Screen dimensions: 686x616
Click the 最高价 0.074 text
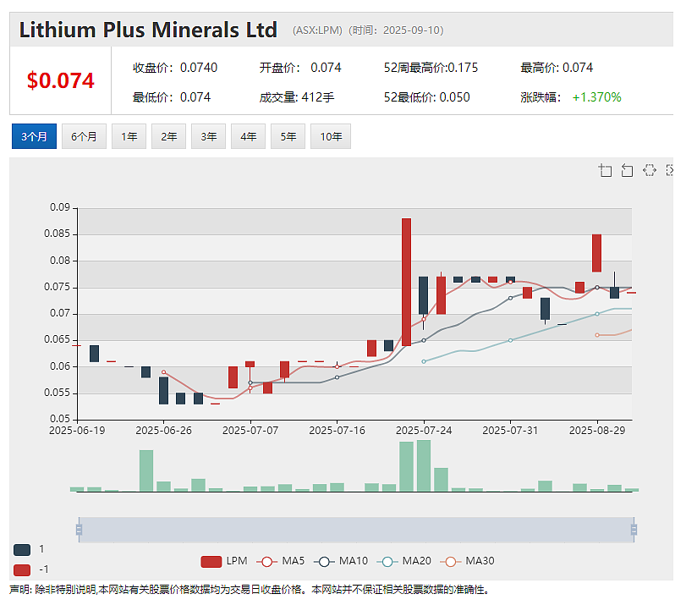coord(557,68)
